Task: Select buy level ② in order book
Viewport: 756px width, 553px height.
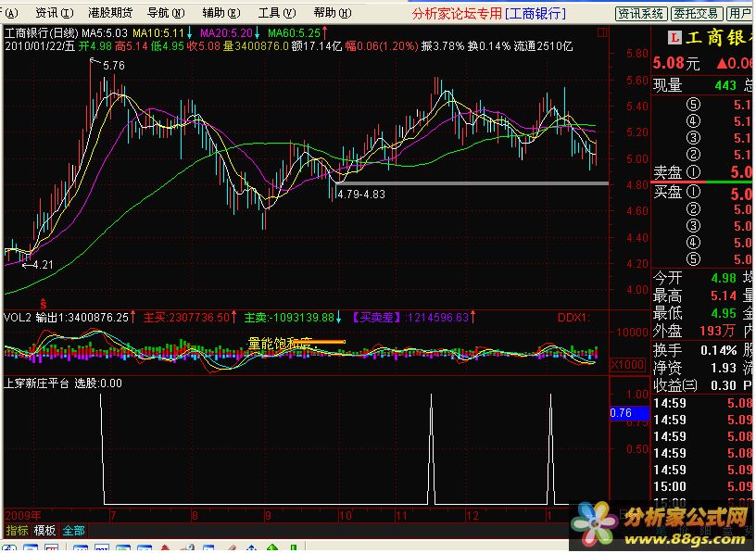Action: pos(693,209)
